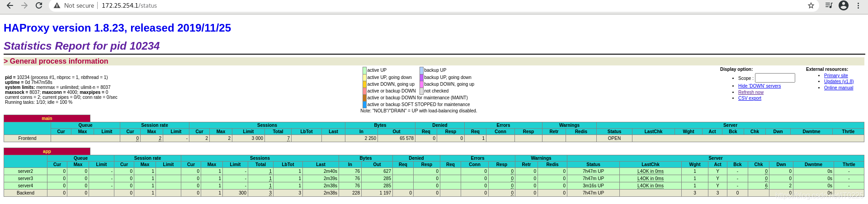Click the Frontend row label
Screen dimensions: 868x204
(27, 138)
